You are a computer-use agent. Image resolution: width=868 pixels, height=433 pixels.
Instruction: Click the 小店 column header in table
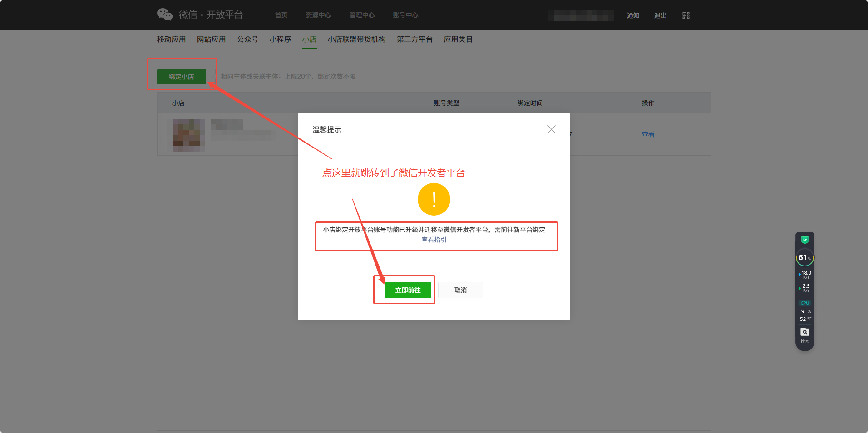178,103
